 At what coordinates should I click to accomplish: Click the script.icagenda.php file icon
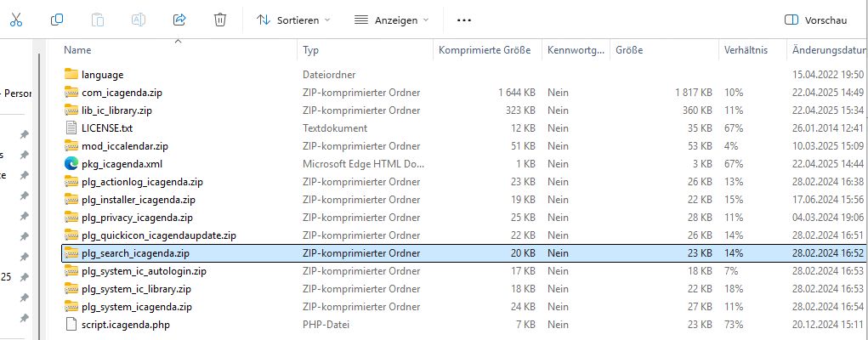(x=71, y=325)
